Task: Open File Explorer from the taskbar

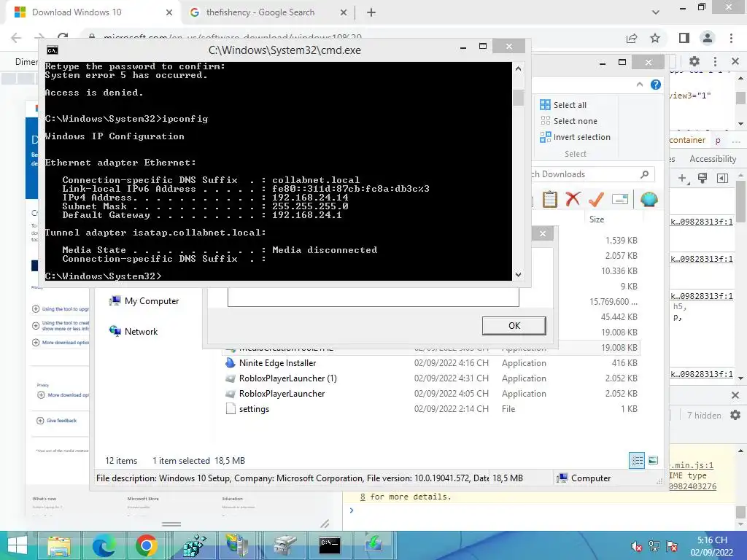Action: (x=58, y=545)
